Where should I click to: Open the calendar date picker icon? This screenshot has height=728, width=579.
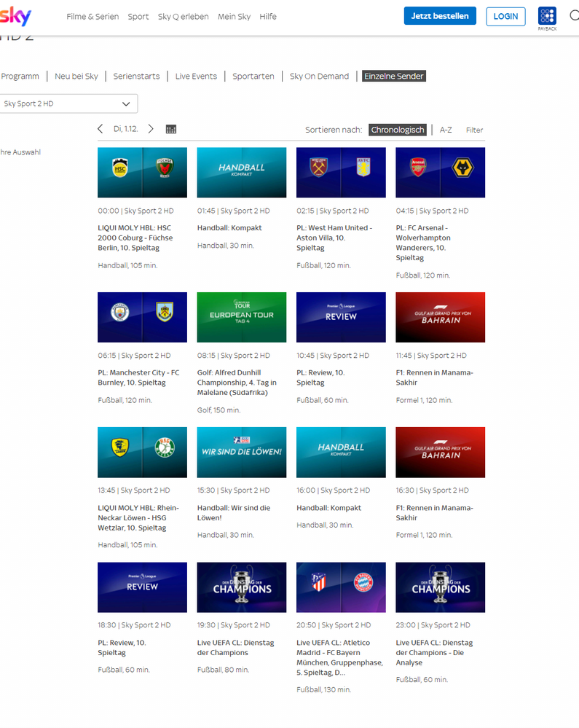pos(170,130)
